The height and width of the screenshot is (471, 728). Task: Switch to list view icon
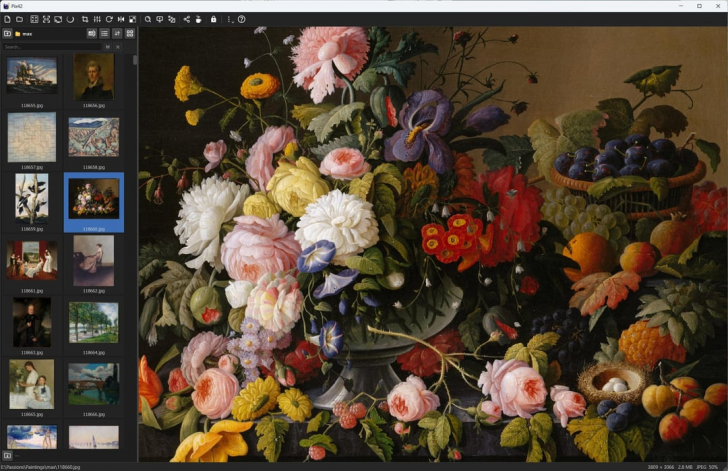[104, 33]
